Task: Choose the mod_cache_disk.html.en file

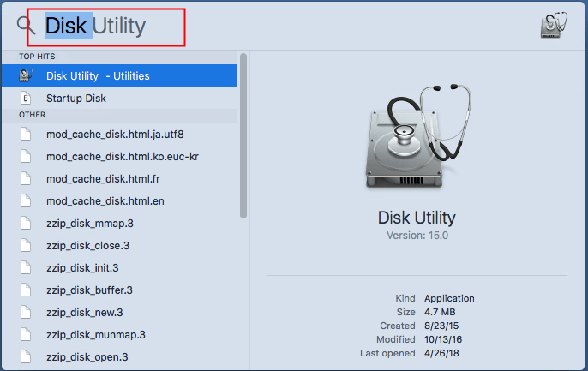Action: (119, 200)
